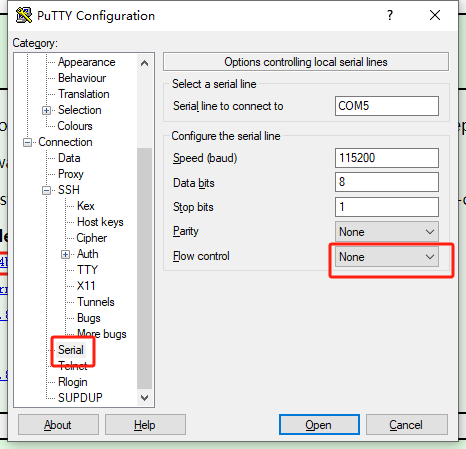Select the Colours category

(x=75, y=126)
